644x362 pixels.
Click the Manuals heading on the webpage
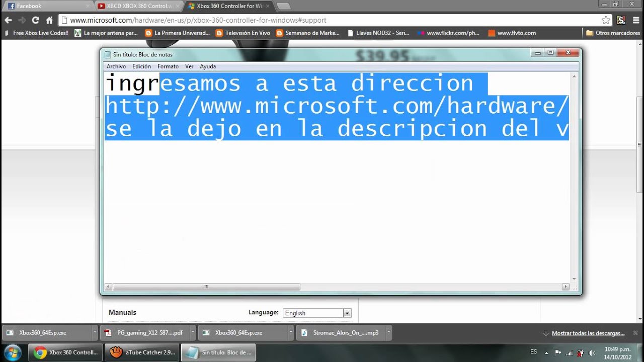[122, 312]
